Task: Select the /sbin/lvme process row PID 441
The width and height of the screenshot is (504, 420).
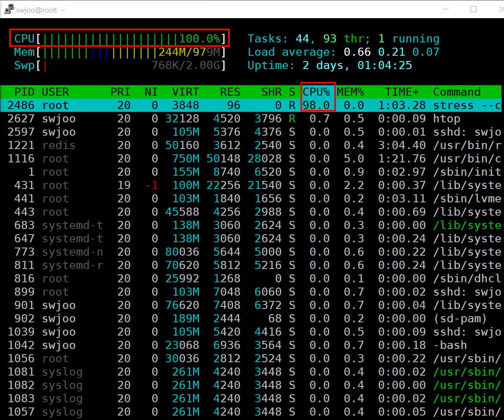Action: point(251,198)
